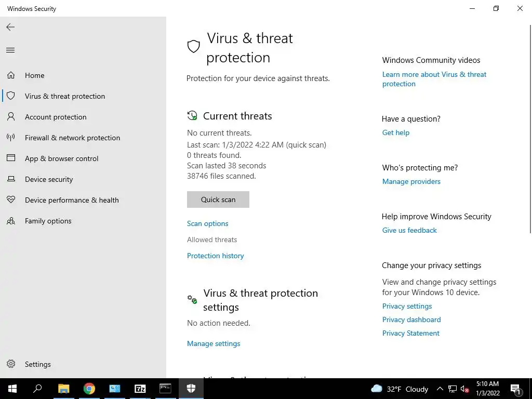Open the Windows Start menu
532x399 pixels.
(12, 389)
